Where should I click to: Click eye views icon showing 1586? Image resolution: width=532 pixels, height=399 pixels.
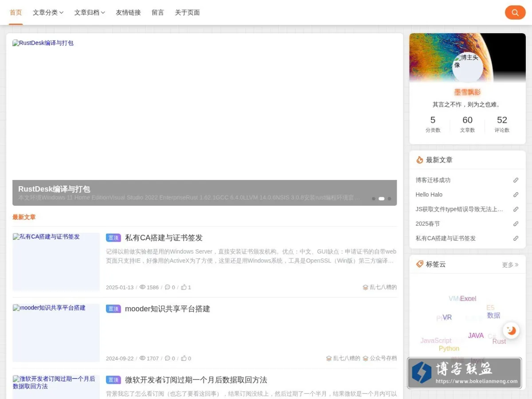pyautogui.click(x=142, y=287)
